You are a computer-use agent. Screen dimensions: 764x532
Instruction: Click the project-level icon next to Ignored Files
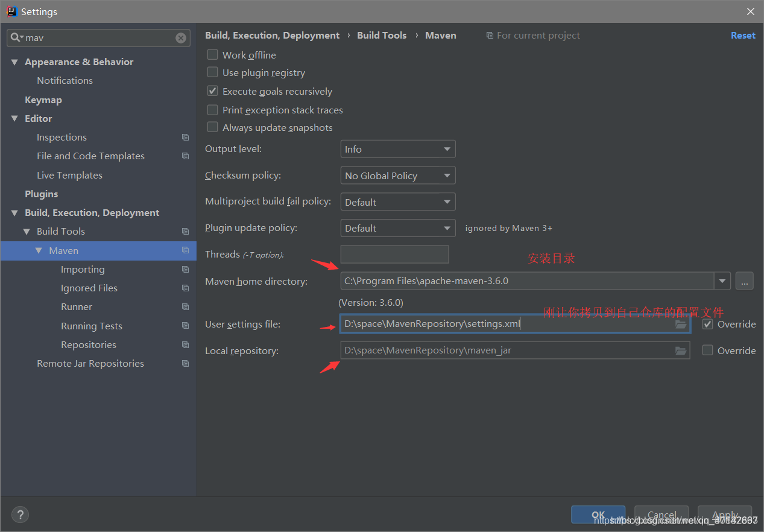pyautogui.click(x=185, y=288)
